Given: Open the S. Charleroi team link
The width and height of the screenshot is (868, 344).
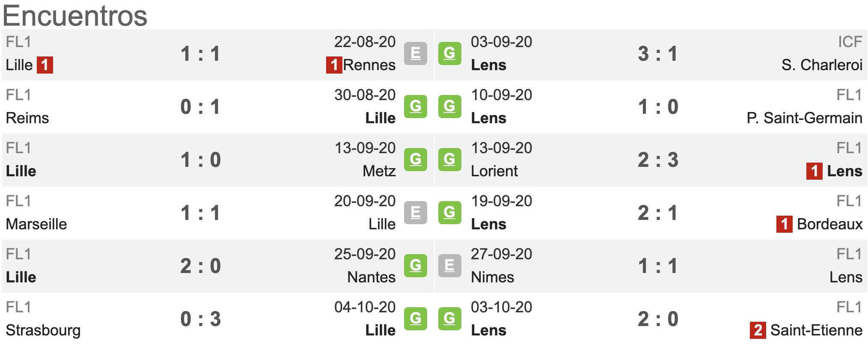Looking at the screenshot, I should (822, 65).
